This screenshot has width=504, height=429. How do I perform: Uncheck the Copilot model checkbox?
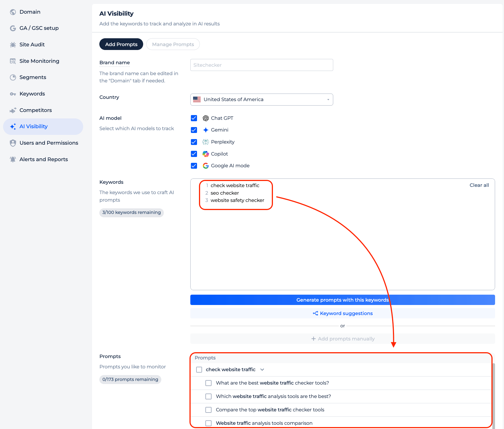pos(194,154)
